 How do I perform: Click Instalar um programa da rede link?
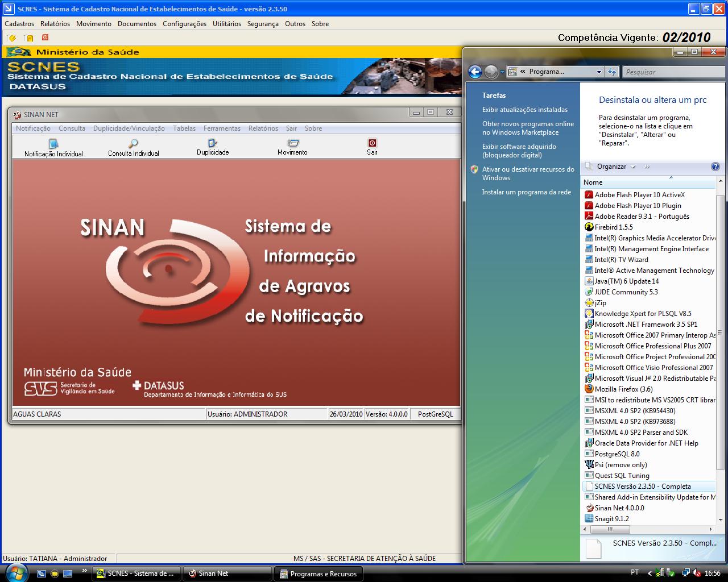click(x=527, y=192)
